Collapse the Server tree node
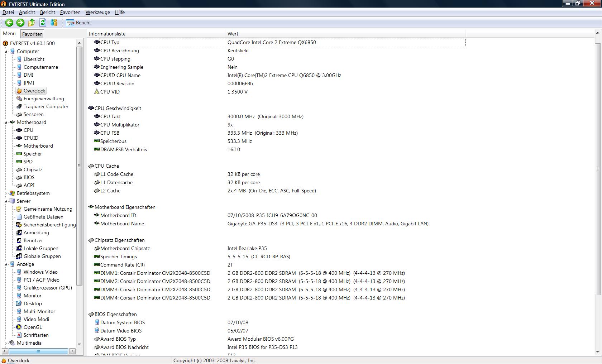The image size is (602, 364). tap(6, 201)
